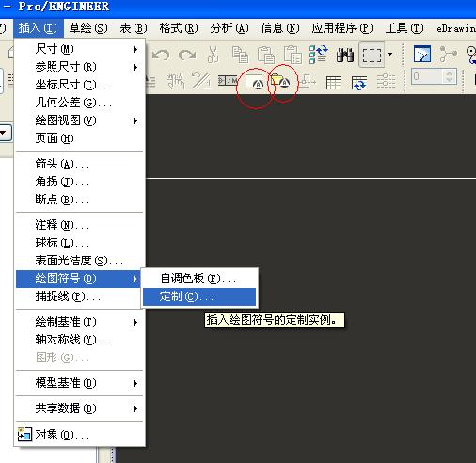Expand the highlighted 绘图符号(D) submenu
476x463 pixels.
79,279
